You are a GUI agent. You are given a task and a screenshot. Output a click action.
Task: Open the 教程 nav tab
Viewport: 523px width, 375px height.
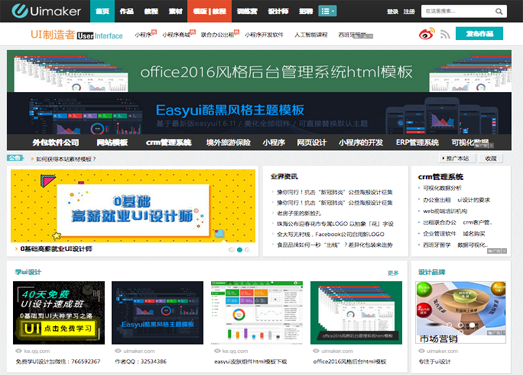151,11
